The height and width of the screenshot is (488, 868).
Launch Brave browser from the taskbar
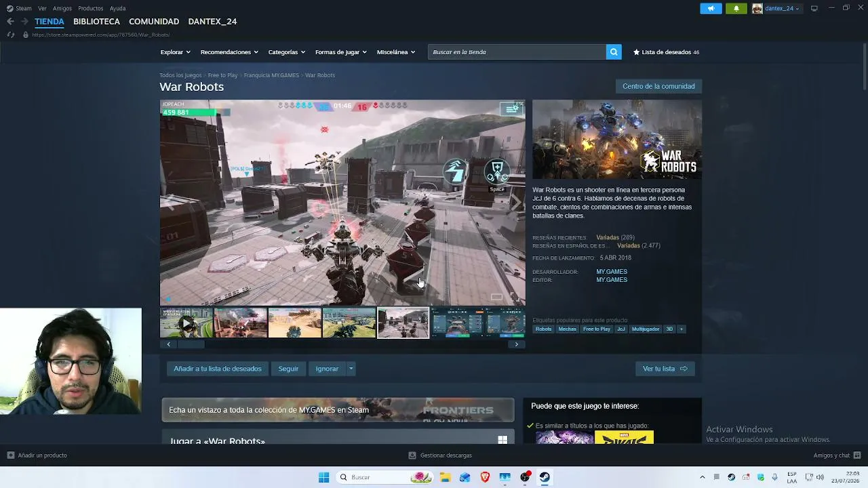(x=485, y=477)
